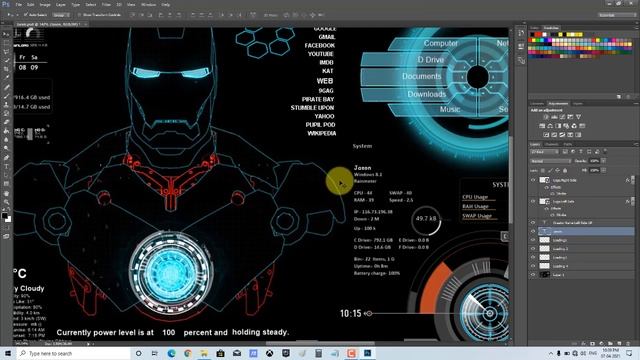This screenshot has height=360, width=640.
Task: Open Google Chrome from the taskbar
Action: click(x=187, y=353)
